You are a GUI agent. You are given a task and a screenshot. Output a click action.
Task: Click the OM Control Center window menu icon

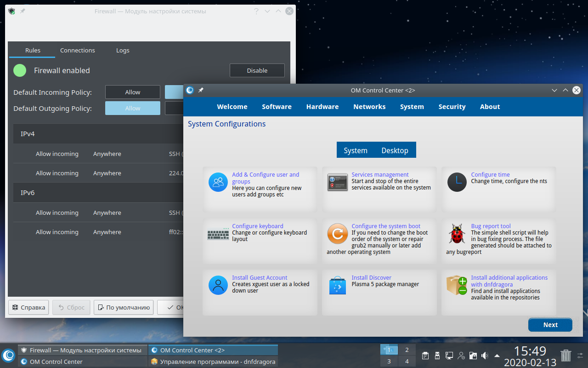click(190, 90)
